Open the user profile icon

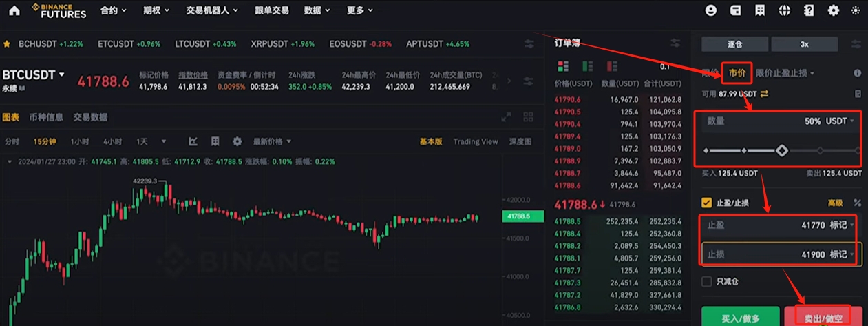pyautogui.click(x=711, y=10)
